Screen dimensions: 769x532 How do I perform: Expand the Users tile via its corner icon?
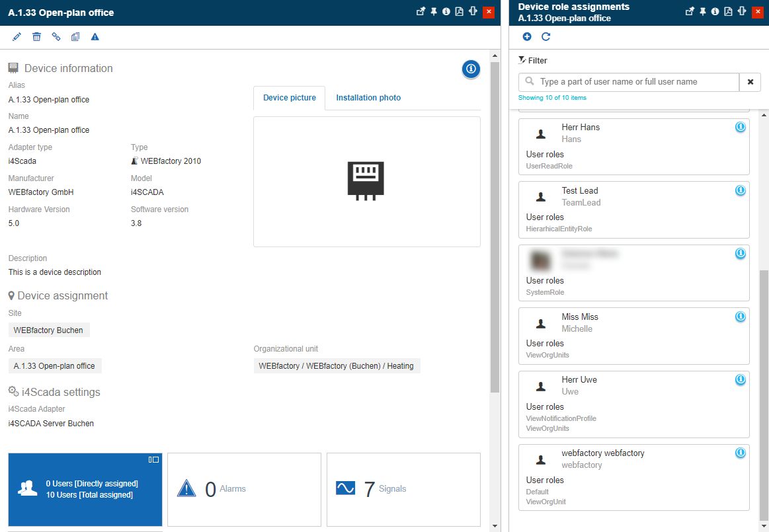pos(153,459)
